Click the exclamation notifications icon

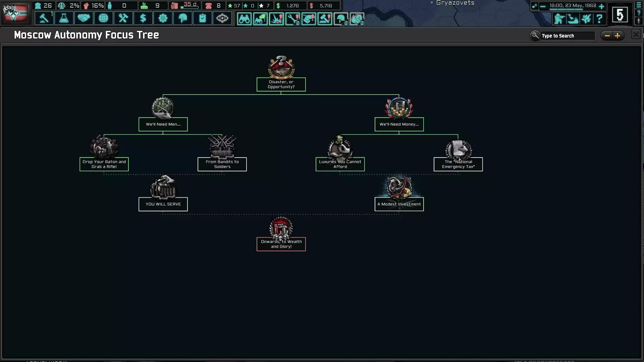639,21
